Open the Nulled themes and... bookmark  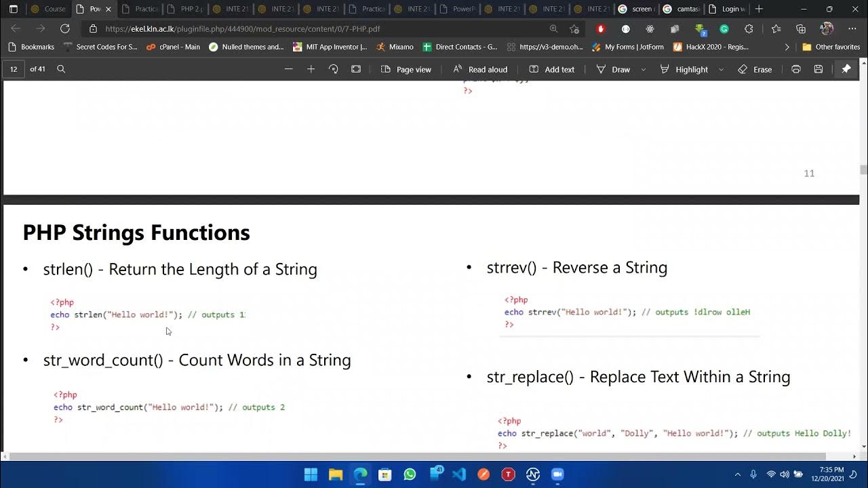pyautogui.click(x=246, y=47)
